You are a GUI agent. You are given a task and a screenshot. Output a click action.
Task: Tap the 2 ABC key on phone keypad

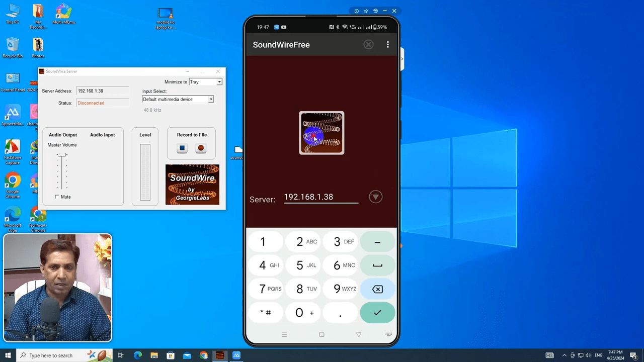pos(304,242)
